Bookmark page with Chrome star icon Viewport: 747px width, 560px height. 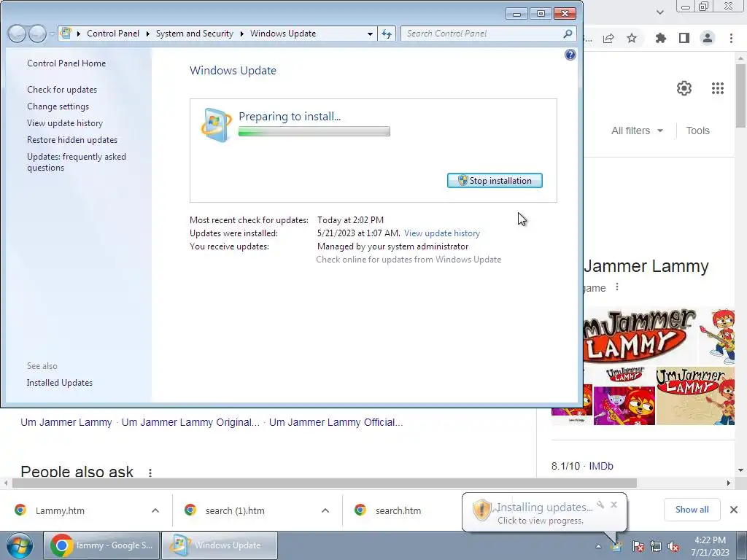pyautogui.click(x=632, y=38)
